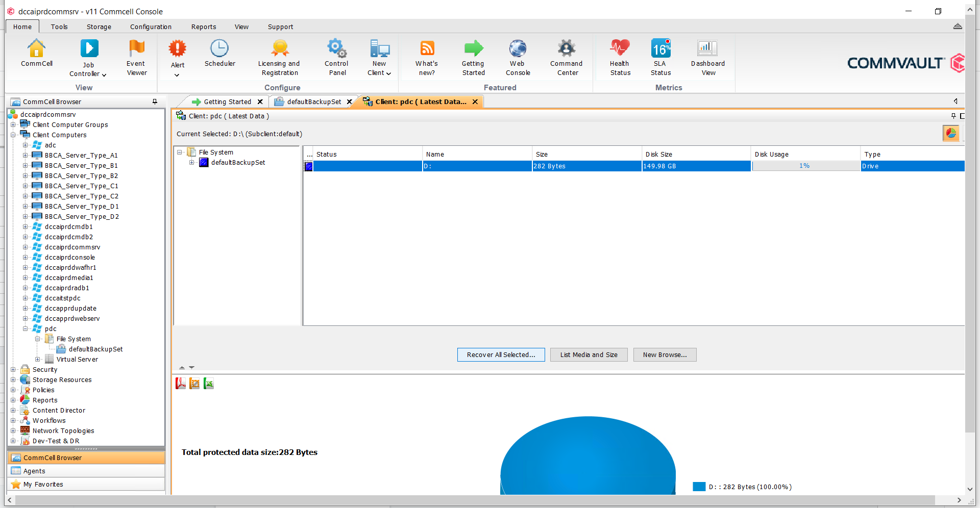This screenshot has width=980, height=508.
Task: Sort by the Name column header
Action: coord(477,154)
